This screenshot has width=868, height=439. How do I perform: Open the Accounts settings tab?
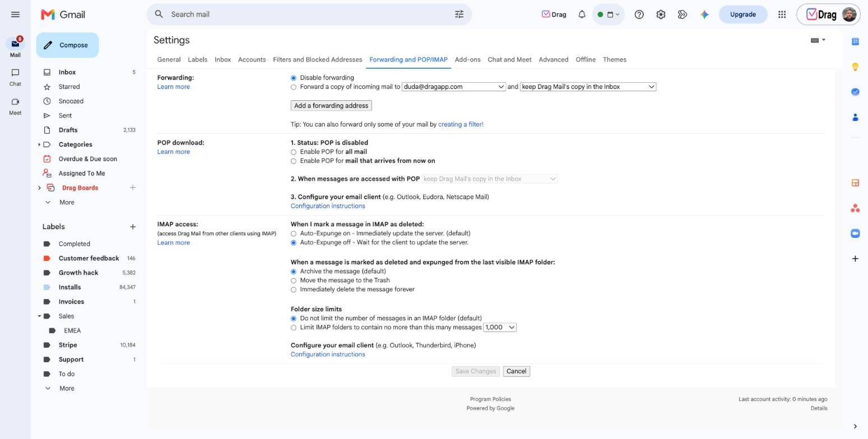252,59
